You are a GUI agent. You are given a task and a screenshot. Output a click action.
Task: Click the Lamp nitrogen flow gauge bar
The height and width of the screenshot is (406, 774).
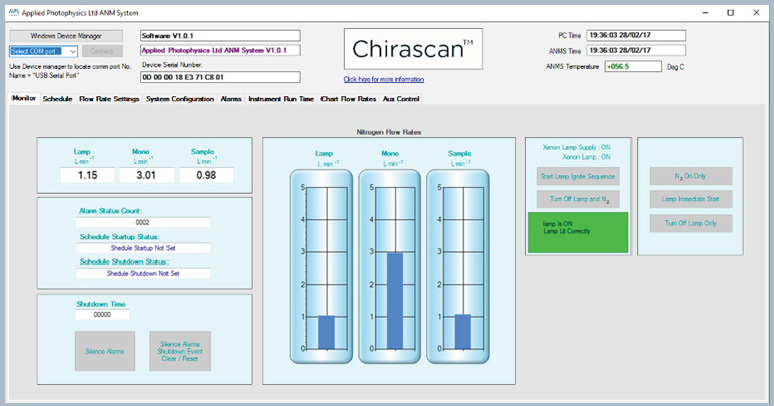point(326,332)
